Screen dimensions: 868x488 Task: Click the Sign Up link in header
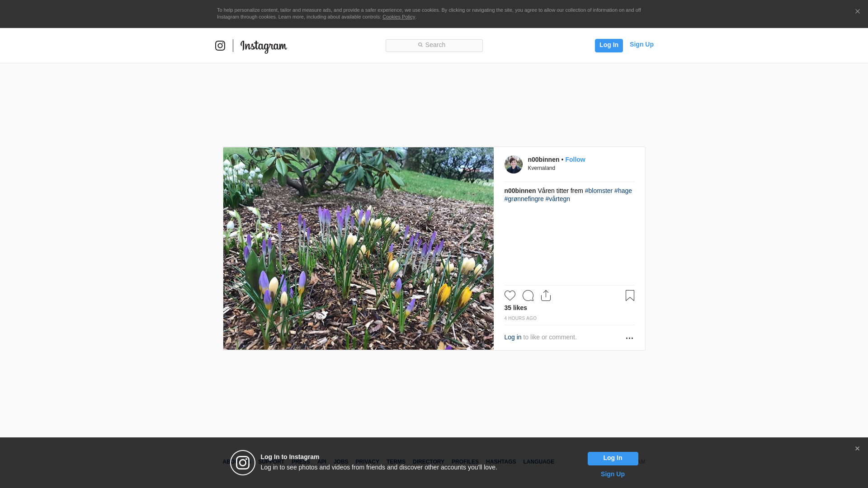click(x=642, y=44)
